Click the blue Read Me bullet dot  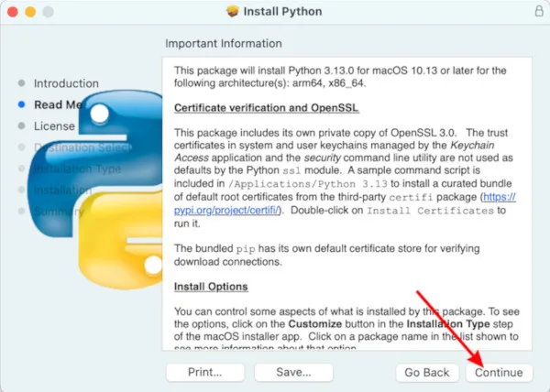pos(21,104)
